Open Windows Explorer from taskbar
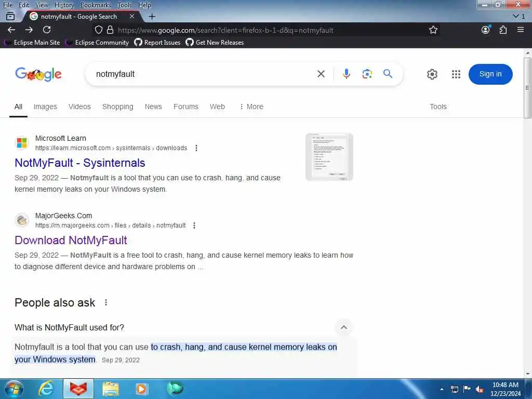 point(111,389)
